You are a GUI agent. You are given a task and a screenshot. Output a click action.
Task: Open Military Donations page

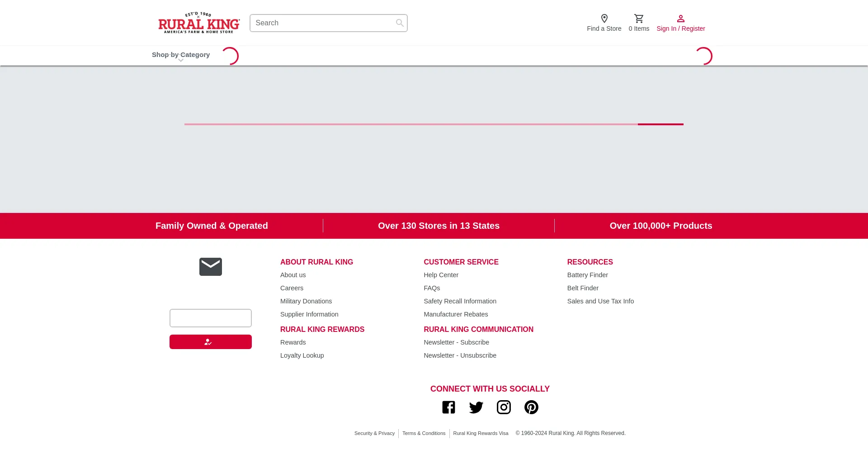306,301
